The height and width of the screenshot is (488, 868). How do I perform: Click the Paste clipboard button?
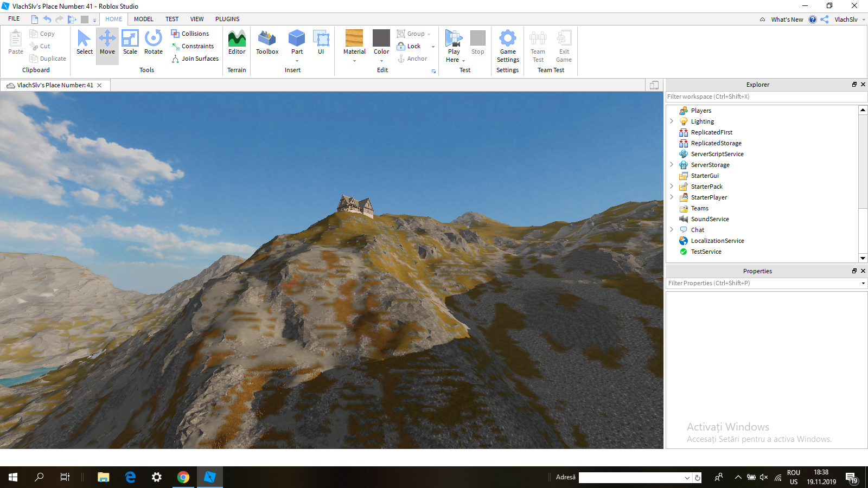[16, 42]
